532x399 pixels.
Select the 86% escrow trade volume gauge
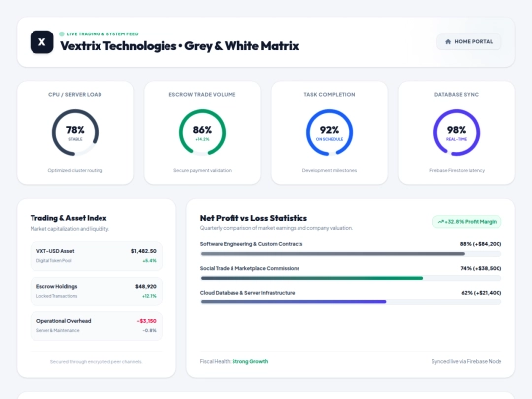pyautogui.click(x=202, y=132)
